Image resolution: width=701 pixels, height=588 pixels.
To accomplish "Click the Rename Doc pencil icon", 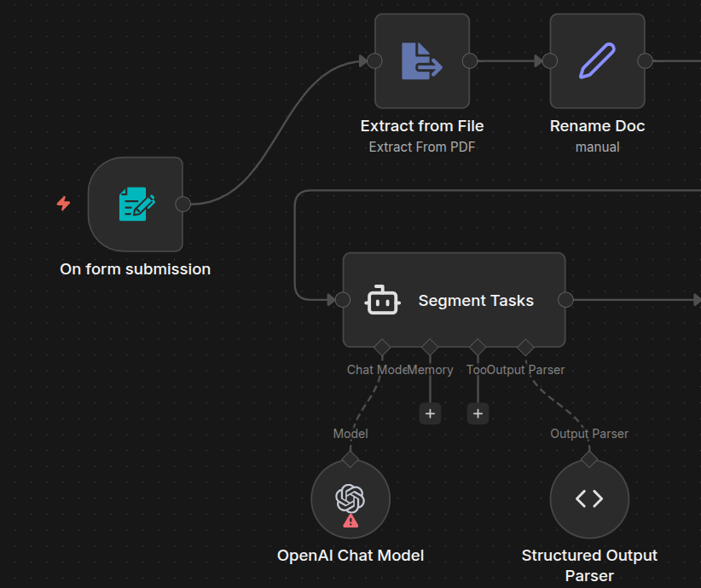I will coord(597,61).
